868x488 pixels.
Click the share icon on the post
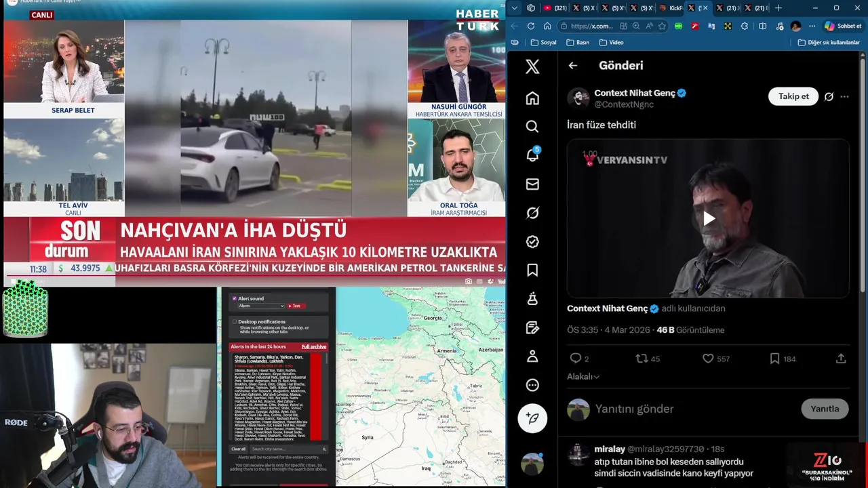pos(841,359)
